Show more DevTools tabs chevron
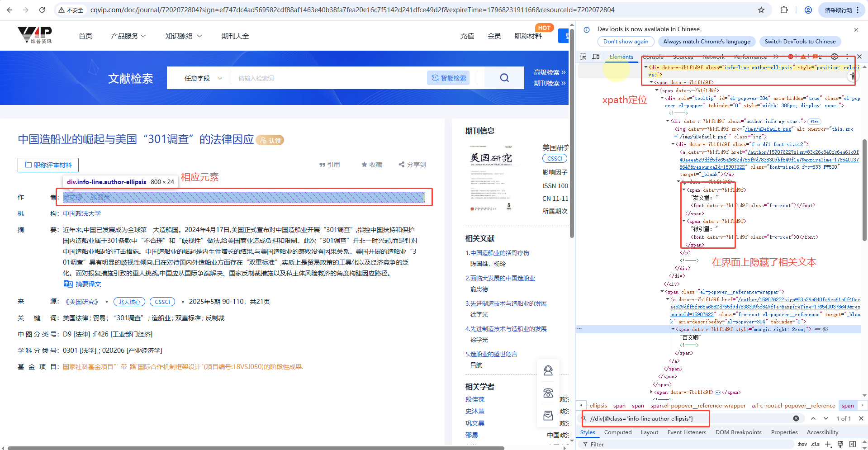This screenshot has width=868, height=450. [776, 57]
